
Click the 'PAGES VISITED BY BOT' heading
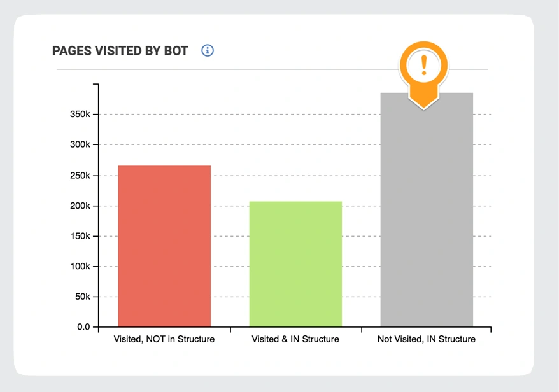[120, 51]
